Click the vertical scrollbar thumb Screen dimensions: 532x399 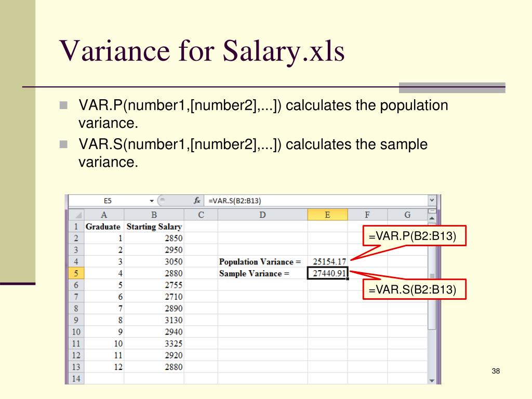point(432,276)
